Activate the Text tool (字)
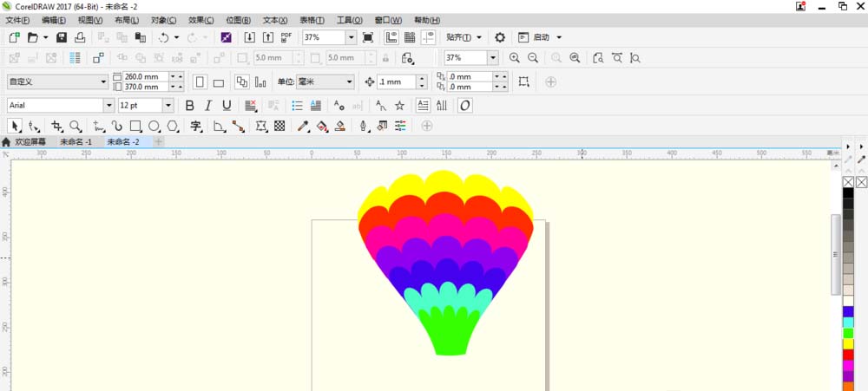The width and height of the screenshot is (868, 391). click(196, 127)
